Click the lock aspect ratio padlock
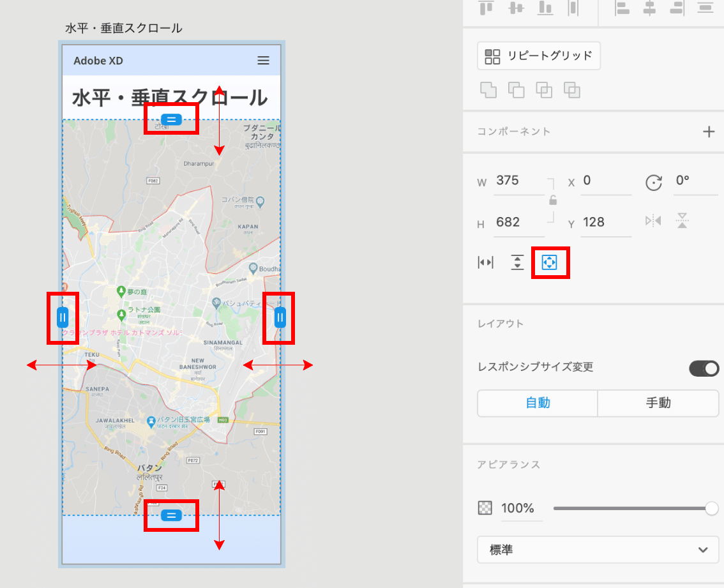This screenshot has height=588, width=724. [x=552, y=201]
